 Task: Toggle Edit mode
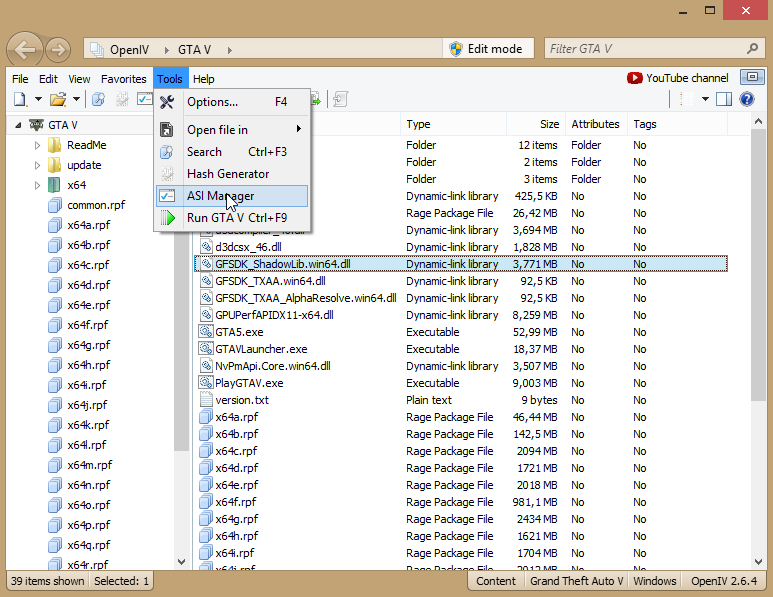[485, 49]
